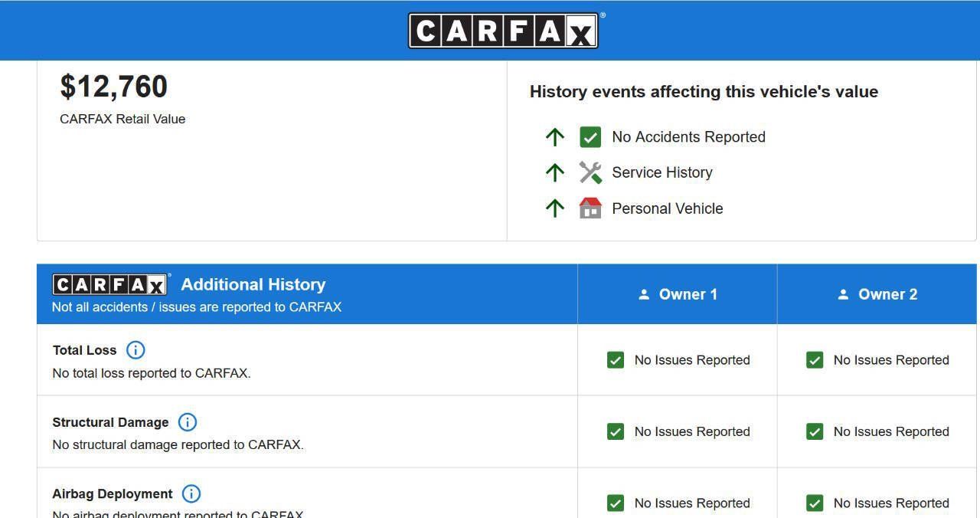
Task: Click the Total Loss row title
Action: coord(84,350)
